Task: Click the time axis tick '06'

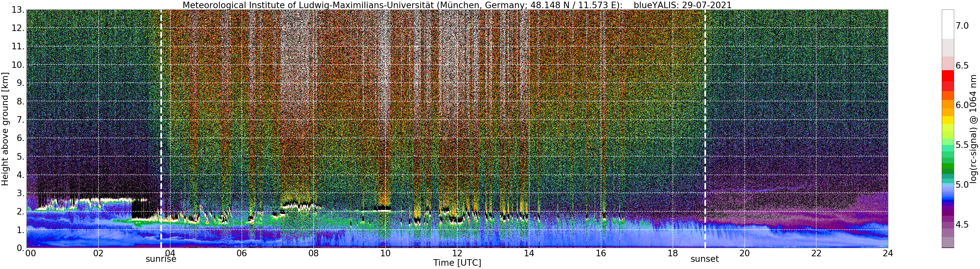Action: pyautogui.click(x=242, y=253)
